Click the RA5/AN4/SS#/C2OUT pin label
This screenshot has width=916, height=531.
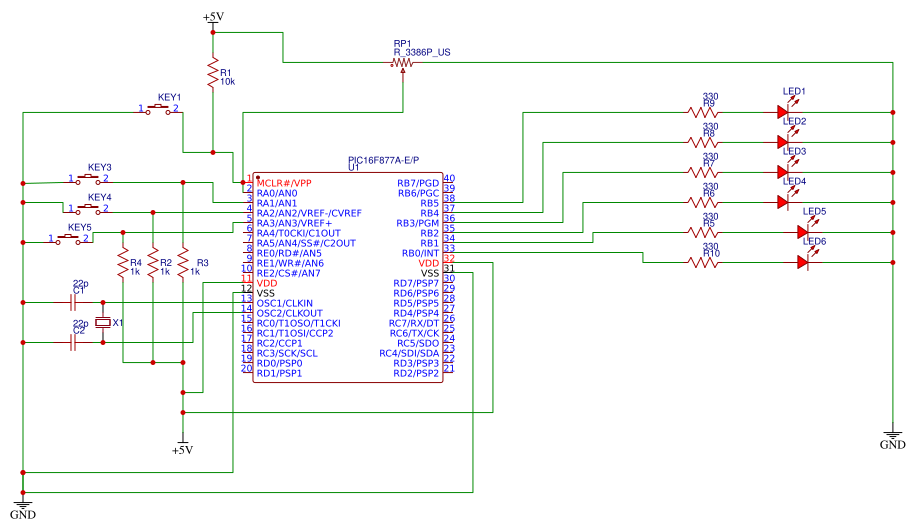point(306,243)
